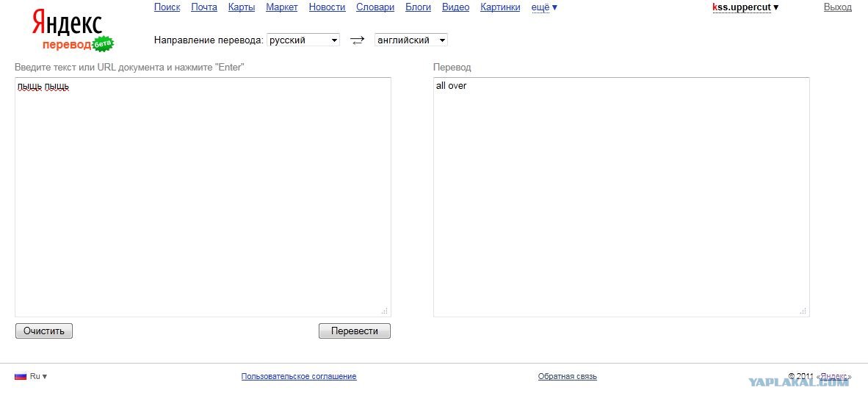The image size is (868, 404).
Task: Open Почта link
Action: click(204, 7)
